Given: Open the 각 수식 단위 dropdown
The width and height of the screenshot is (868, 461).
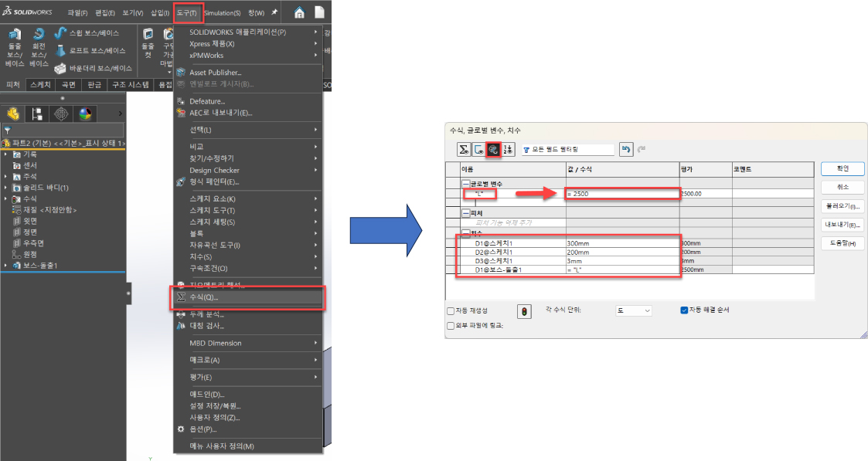Looking at the screenshot, I should 633,310.
